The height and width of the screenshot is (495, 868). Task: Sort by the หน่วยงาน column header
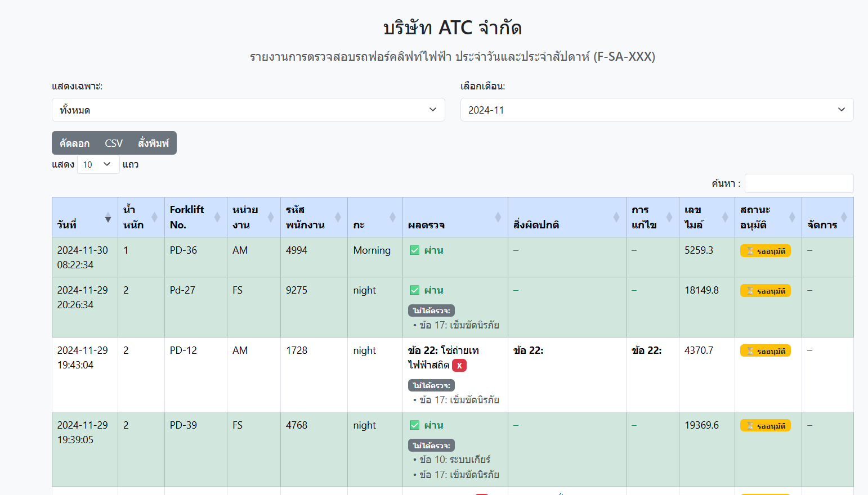[x=253, y=217]
